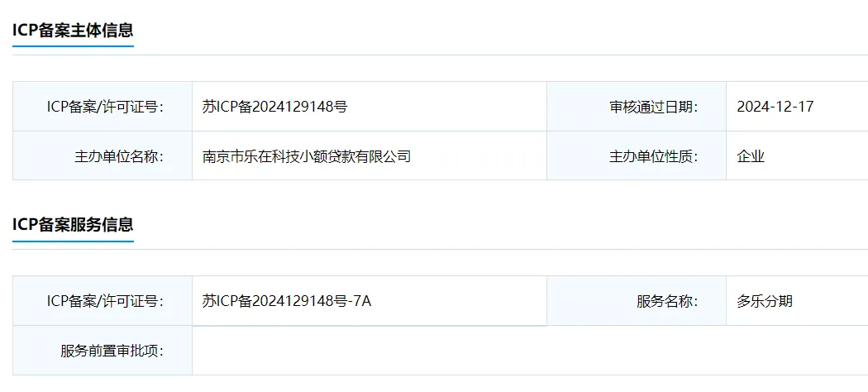Image resolution: width=868 pixels, height=392 pixels.
Task: Select the approval date 2024-12-17
Action: 775,107
